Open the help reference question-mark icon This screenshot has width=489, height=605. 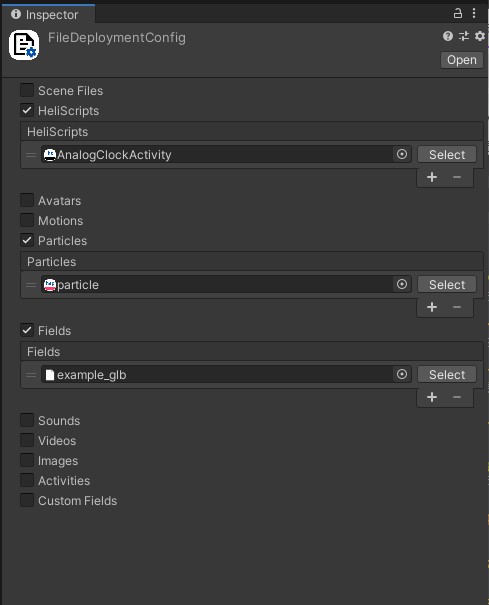click(448, 36)
